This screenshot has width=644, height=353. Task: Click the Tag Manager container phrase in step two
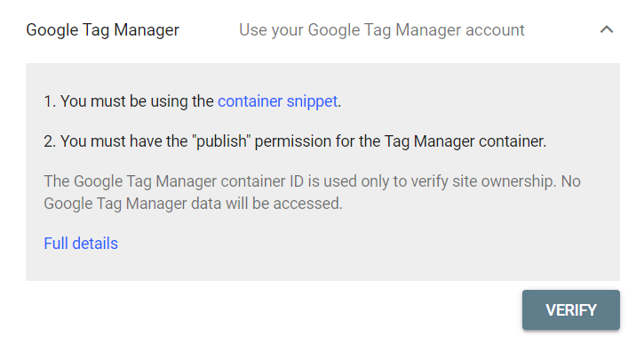(x=465, y=141)
